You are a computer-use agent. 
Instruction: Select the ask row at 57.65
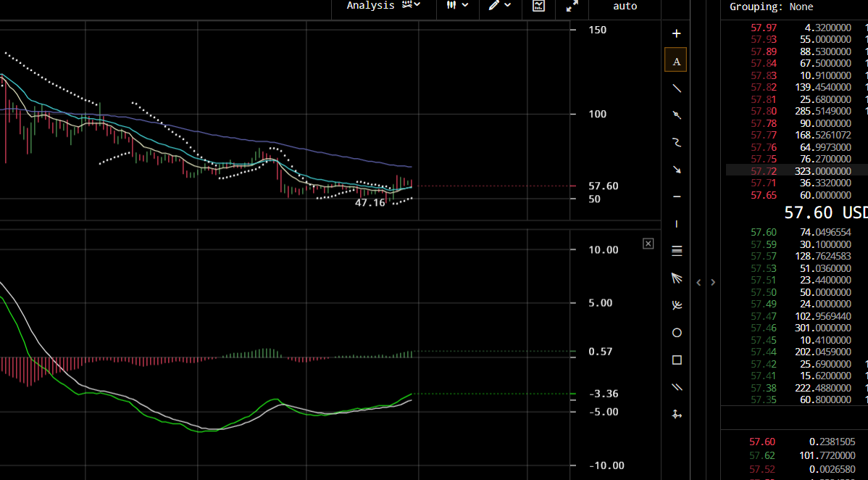coord(797,195)
